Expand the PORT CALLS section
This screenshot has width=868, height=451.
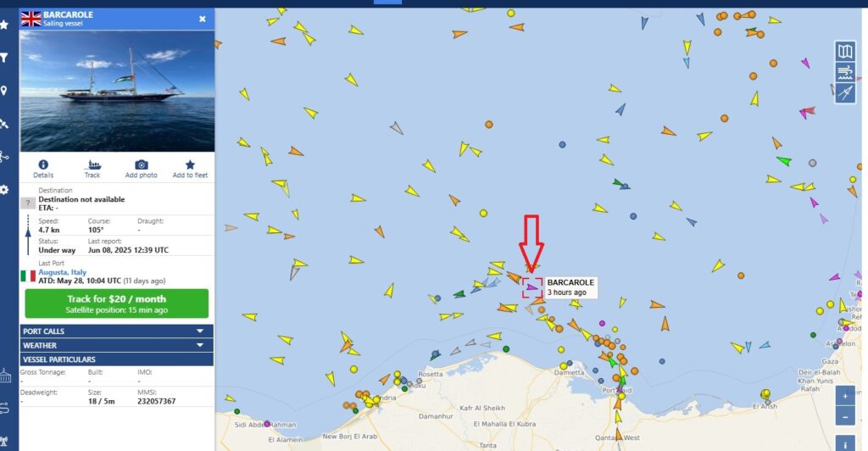(x=117, y=331)
